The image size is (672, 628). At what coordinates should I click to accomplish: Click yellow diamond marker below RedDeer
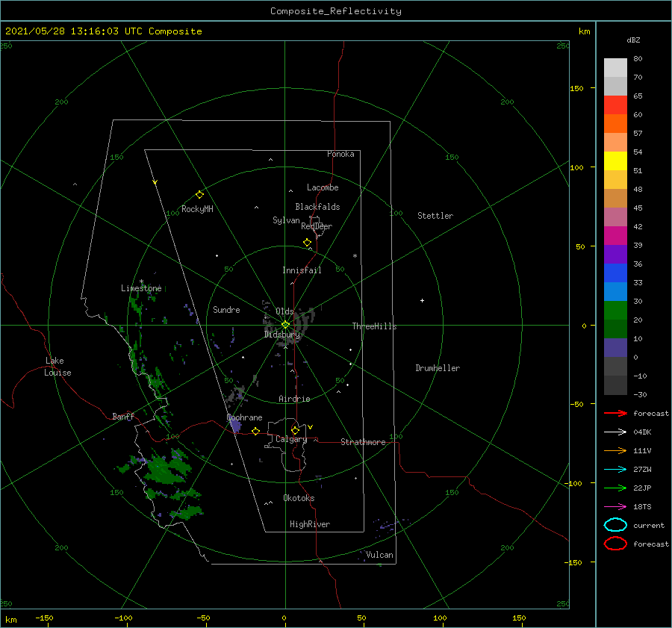tap(307, 243)
